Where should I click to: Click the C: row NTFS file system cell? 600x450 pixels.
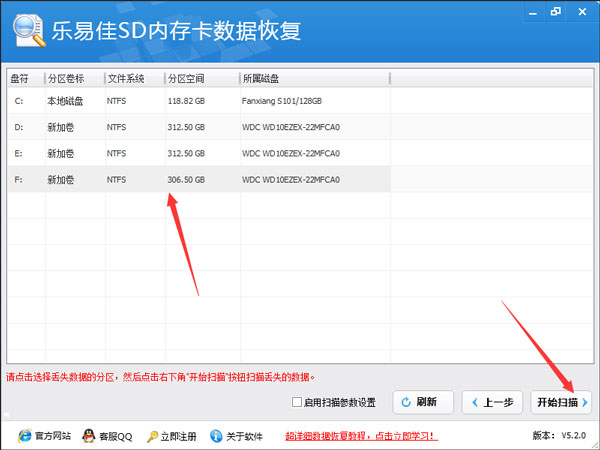[x=116, y=101]
